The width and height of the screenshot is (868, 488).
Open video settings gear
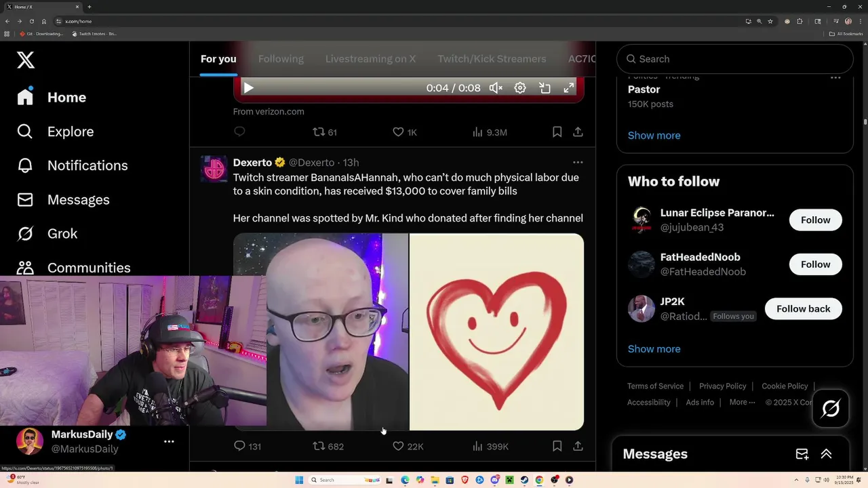point(520,88)
